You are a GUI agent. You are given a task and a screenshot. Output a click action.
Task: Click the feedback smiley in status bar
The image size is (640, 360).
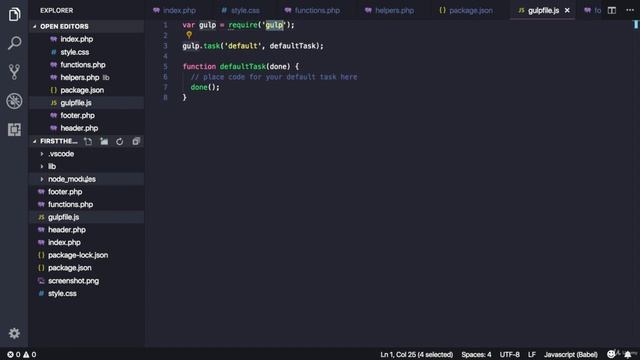pos(611,354)
